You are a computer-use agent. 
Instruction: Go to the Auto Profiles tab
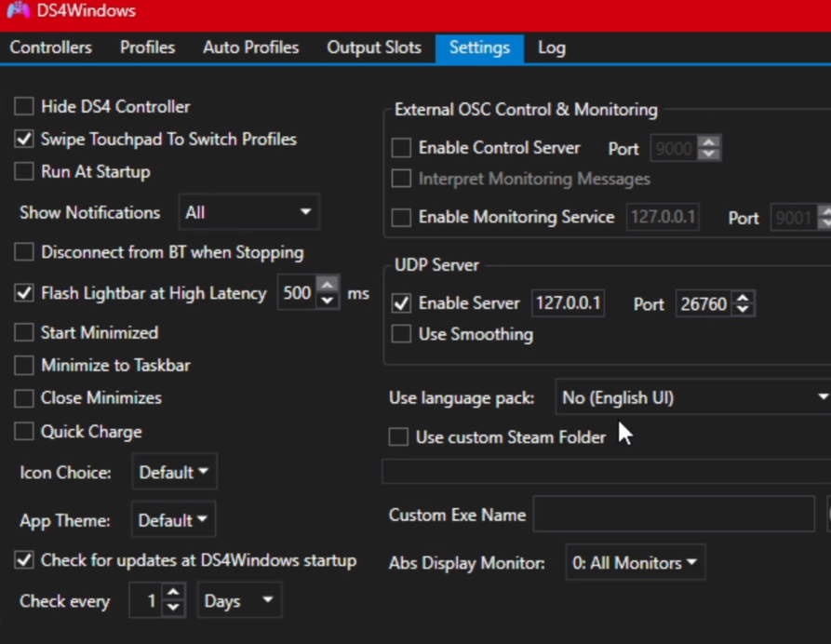[x=250, y=47]
